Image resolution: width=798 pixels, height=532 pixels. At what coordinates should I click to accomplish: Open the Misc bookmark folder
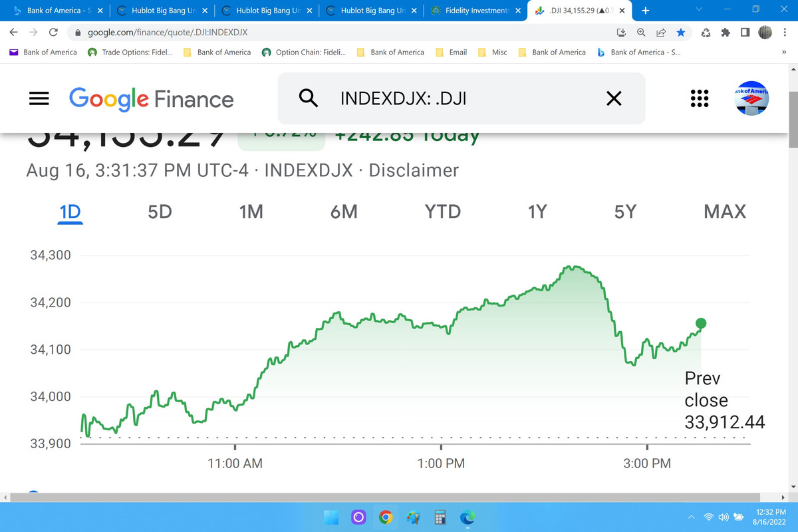(x=493, y=52)
